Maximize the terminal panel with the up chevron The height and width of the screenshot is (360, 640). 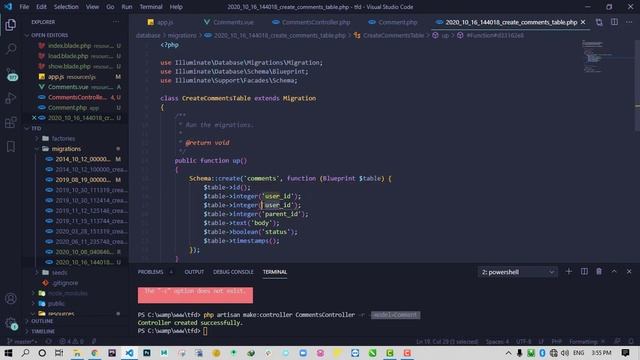pos(614,271)
